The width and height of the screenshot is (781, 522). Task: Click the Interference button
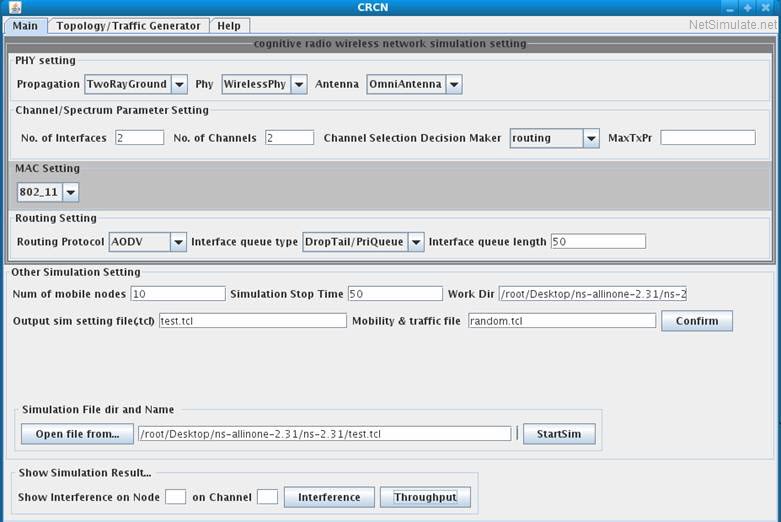coord(329,497)
